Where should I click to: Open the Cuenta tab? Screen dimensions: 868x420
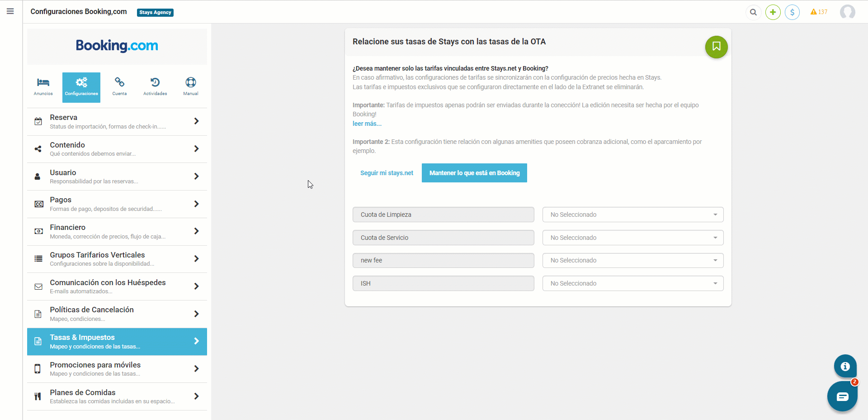(119, 87)
